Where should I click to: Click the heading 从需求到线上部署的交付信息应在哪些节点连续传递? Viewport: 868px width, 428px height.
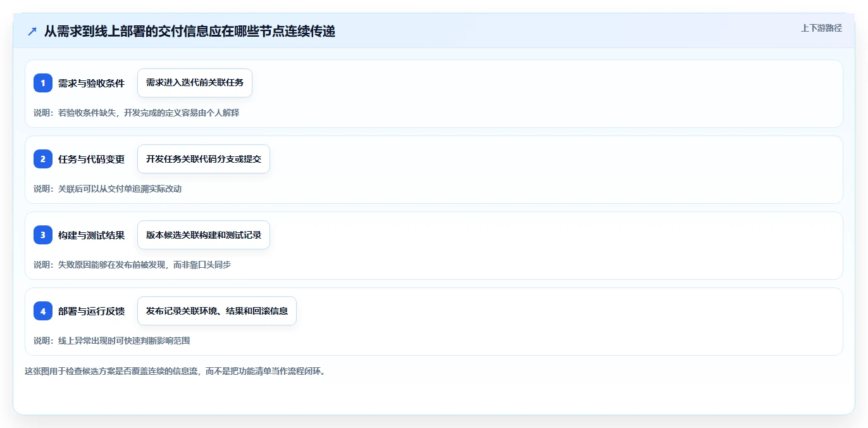[190, 32]
